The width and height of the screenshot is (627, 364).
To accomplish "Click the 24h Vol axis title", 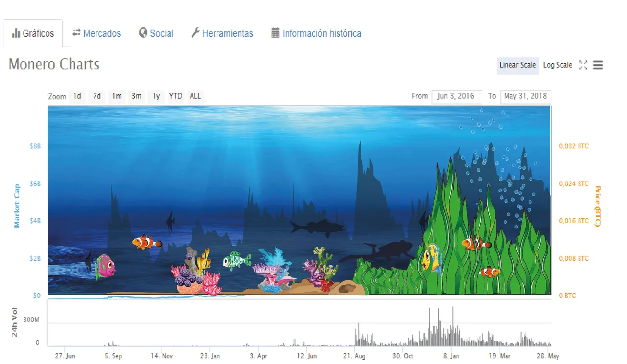I will 15,322.
